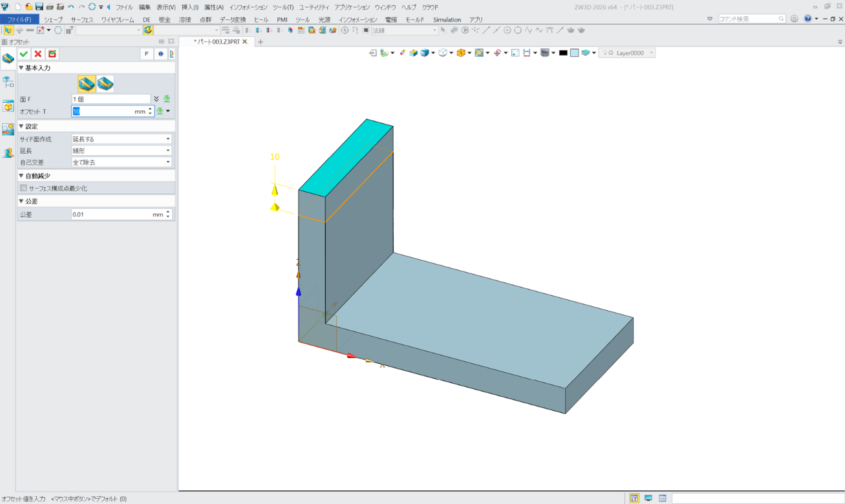Cancel the face offset with the red X
Image resolution: width=845 pixels, height=504 pixels.
[38, 54]
